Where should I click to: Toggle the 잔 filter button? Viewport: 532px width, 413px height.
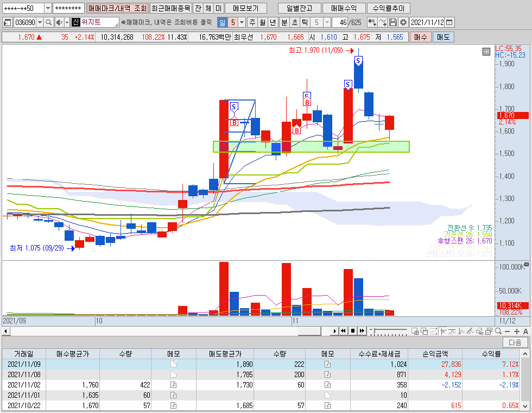[198, 8]
